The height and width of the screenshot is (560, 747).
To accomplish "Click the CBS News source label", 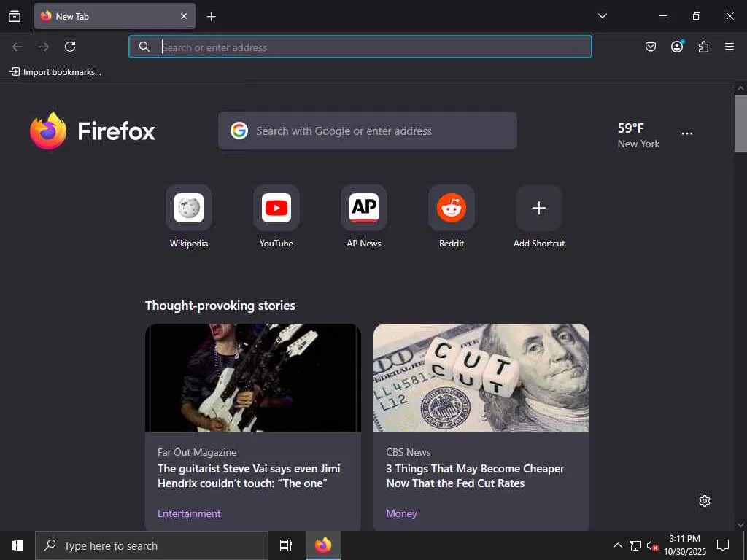I will click(409, 452).
